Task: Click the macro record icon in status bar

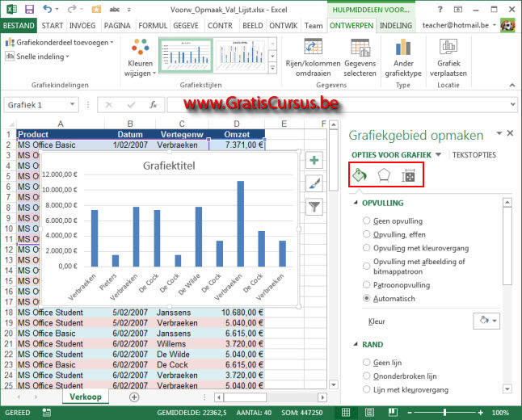Action: [47, 413]
